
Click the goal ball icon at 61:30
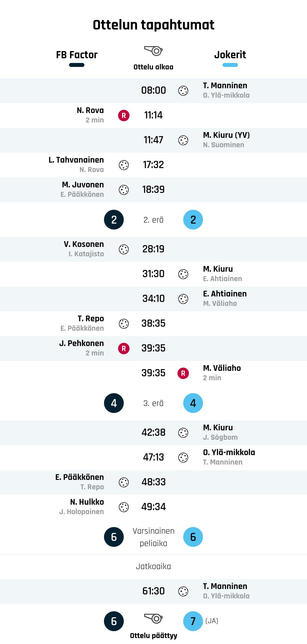click(x=183, y=591)
